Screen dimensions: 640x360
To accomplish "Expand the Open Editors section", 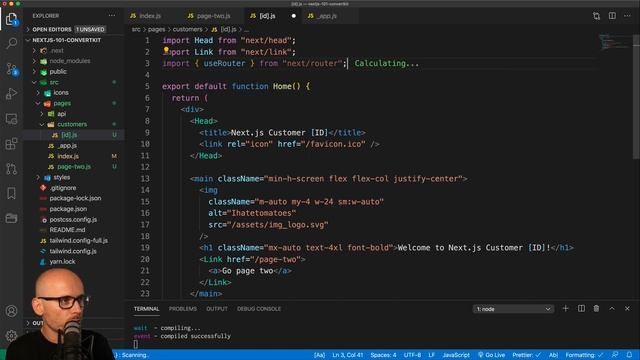I will click(x=28, y=29).
